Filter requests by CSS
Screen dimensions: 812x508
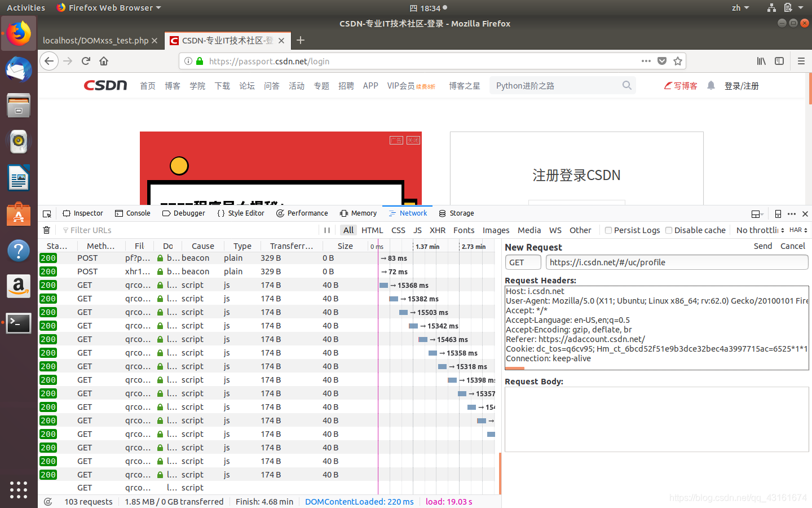398,230
